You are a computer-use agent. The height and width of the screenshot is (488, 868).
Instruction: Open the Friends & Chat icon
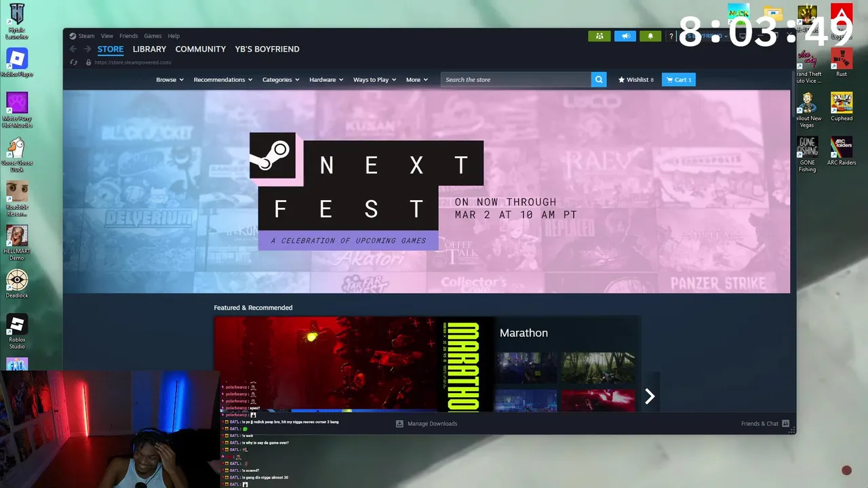785,424
